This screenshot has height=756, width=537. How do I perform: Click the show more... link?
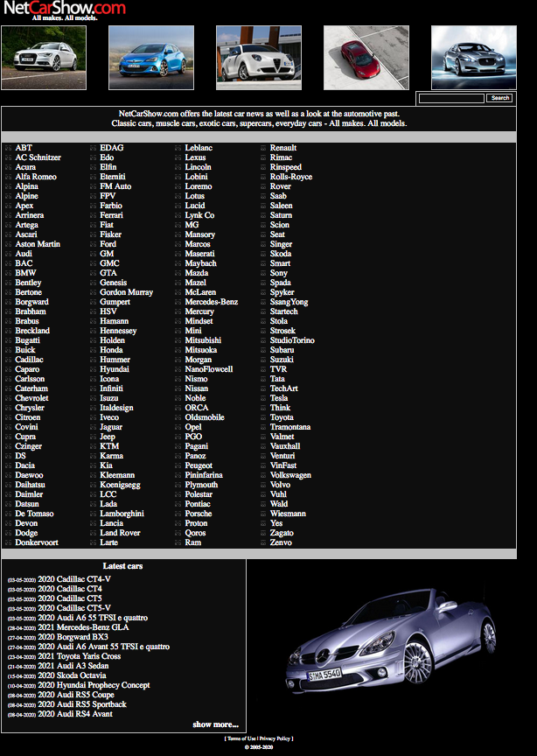pyautogui.click(x=215, y=724)
